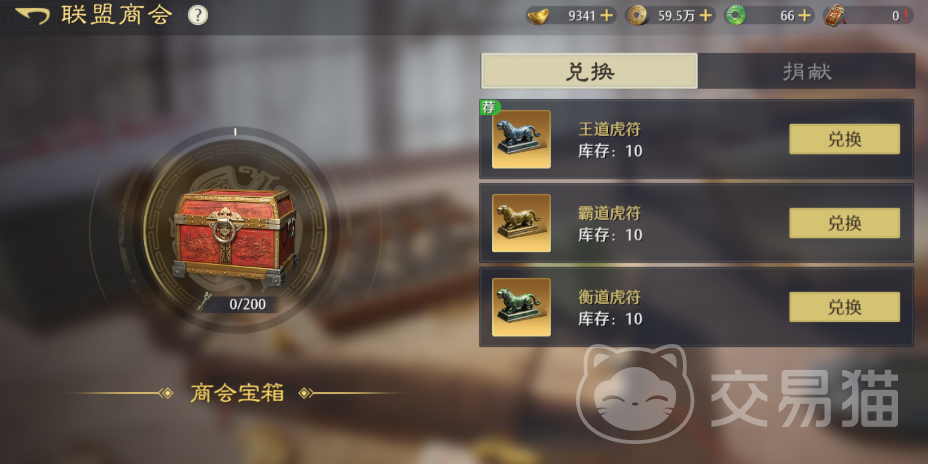Tap the green jade ring icon
The width and height of the screenshot is (928, 464).
pyautogui.click(x=736, y=15)
